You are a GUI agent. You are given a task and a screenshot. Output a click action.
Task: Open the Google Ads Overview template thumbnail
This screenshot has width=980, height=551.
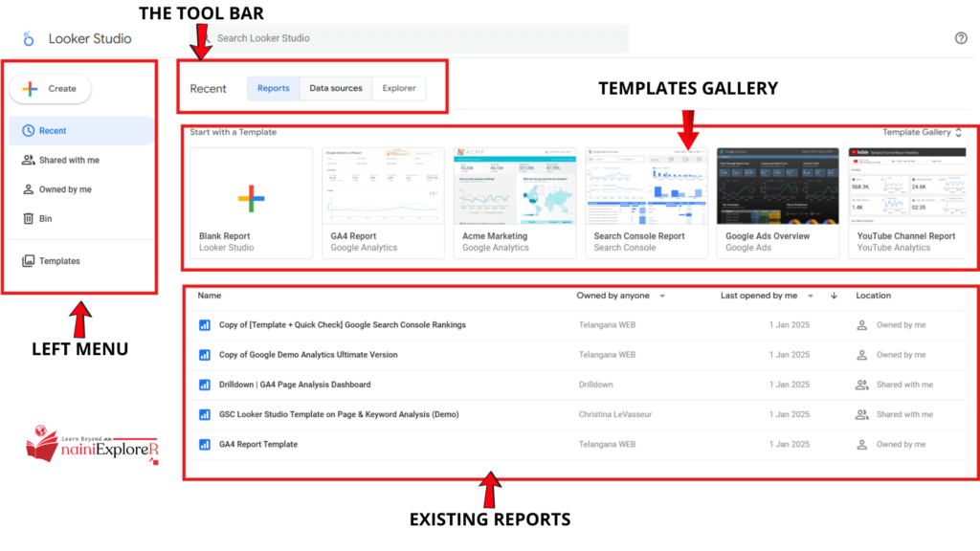pyautogui.click(x=778, y=187)
